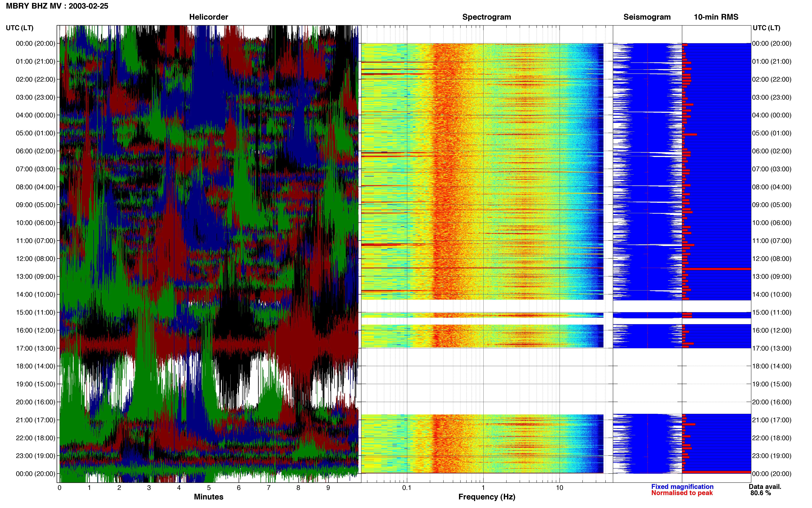Click the spectrogram strip at 15:00

[482, 315]
